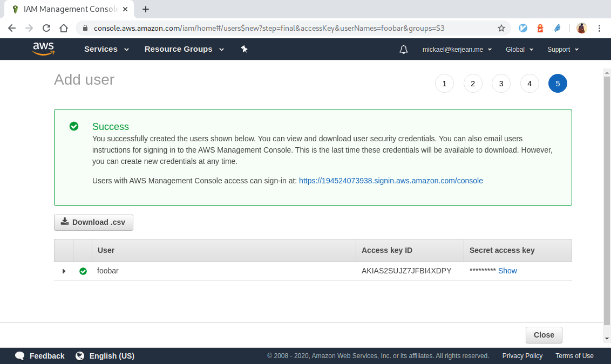Click the green check beside foobar

tap(83, 271)
